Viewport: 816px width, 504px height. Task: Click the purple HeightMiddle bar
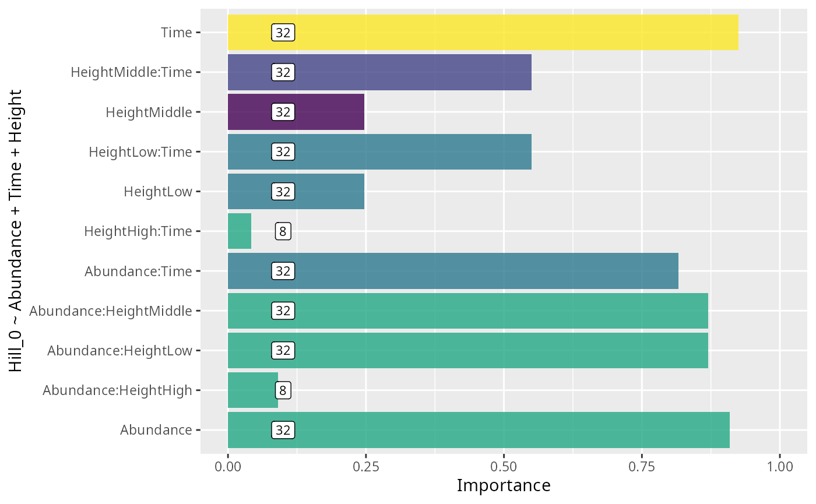click(326, 112)
